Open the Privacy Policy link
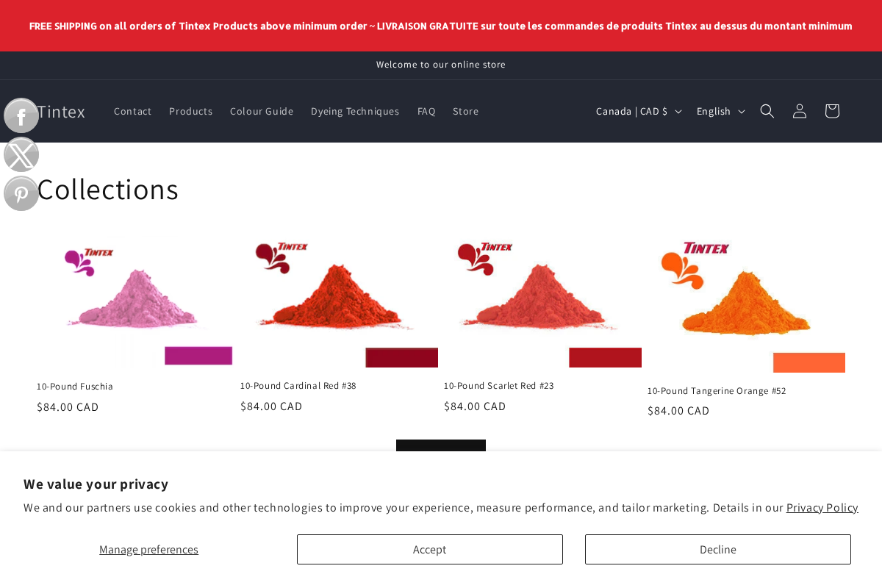 coord(822,507)
